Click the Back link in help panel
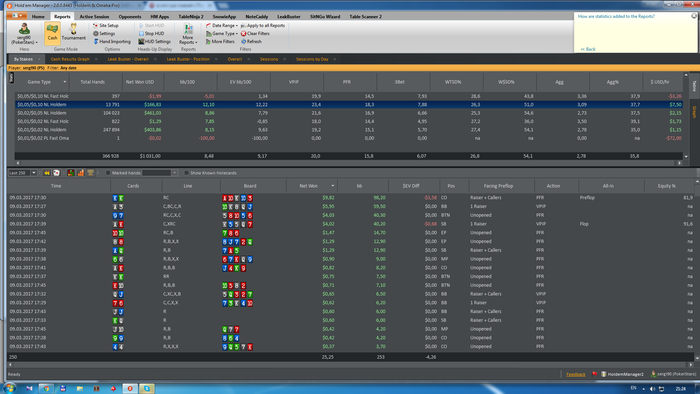Image resolution: width=700 pixels, height=394 pixels. click(588, 49)
